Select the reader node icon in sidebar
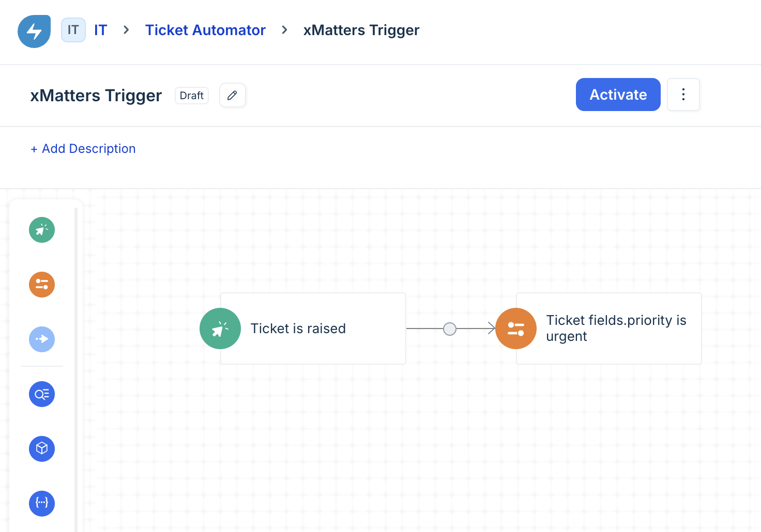Viewport: 761px width, 532px height. click(42, 394)
